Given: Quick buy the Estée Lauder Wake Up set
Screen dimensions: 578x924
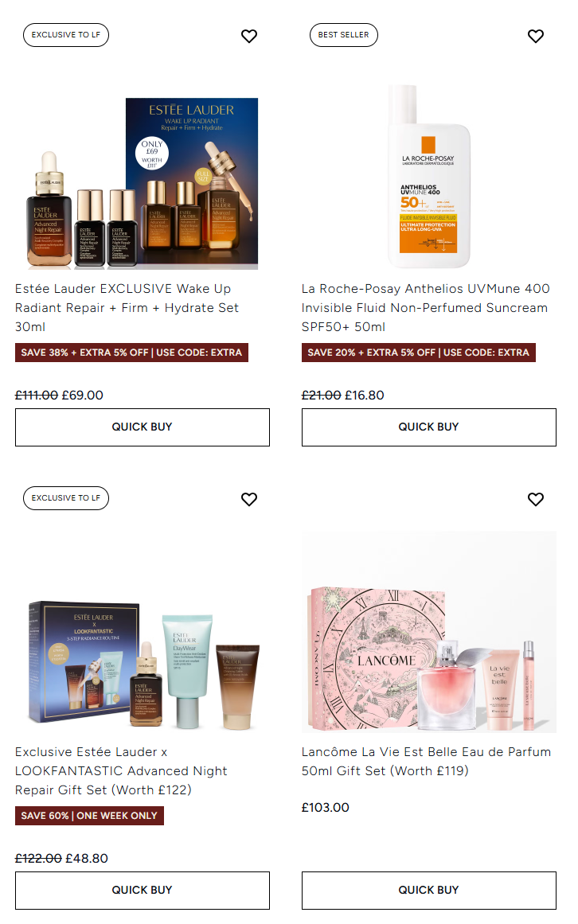Looking at the screenshot, I should click(142, 427).
